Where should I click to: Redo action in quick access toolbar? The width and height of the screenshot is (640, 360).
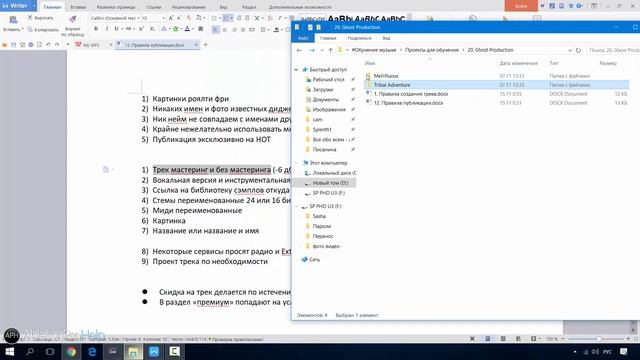pos(57,44)
